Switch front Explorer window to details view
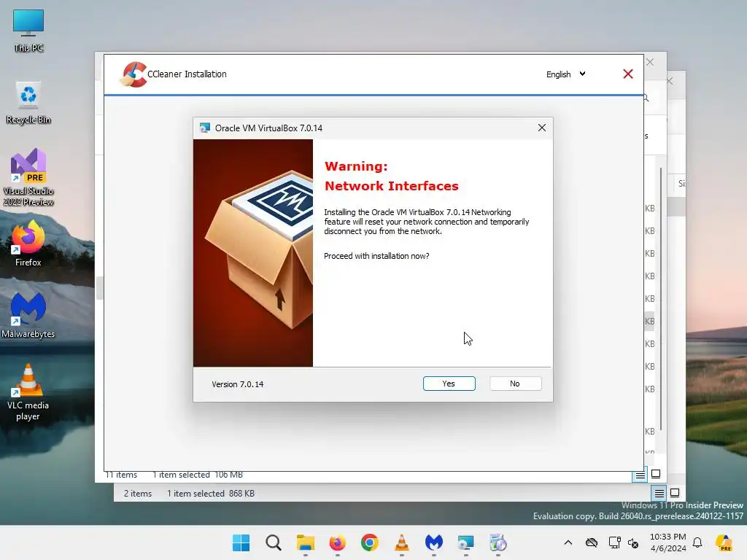Viewport: 747px width, 560px height. (x=640, y=475)
